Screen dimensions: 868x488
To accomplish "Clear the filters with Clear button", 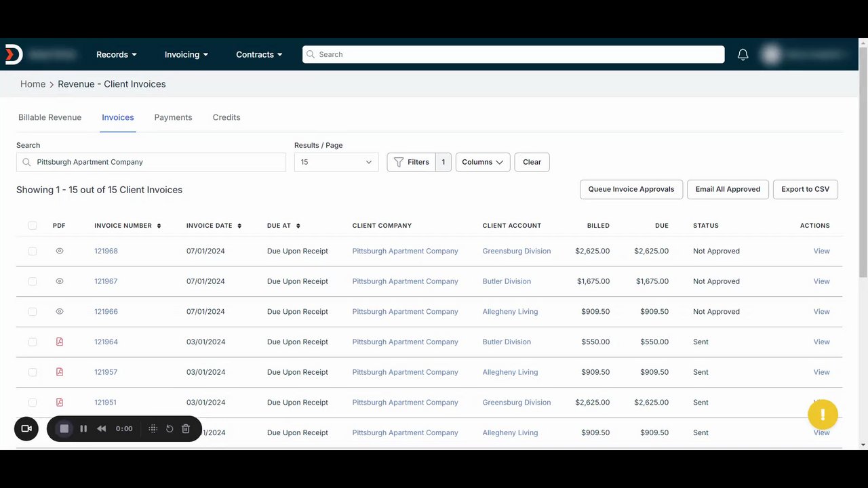I will [532, 162].
